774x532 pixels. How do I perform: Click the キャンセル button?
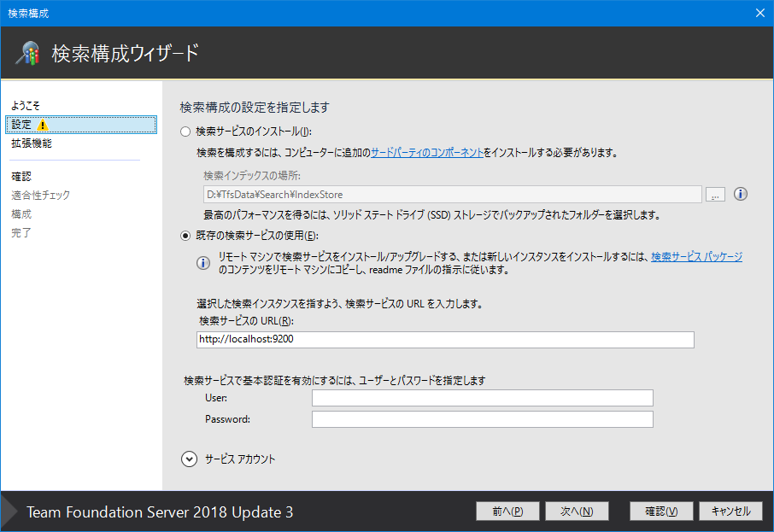click(730, 512)
